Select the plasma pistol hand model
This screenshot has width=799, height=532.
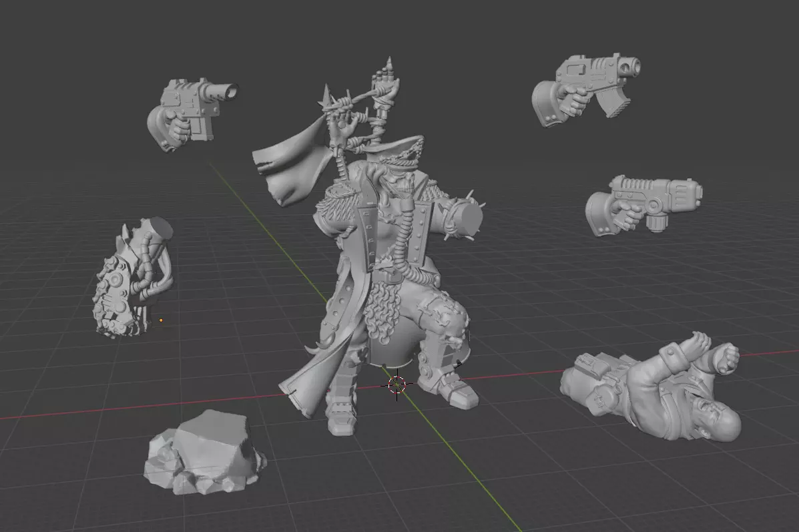643,206
